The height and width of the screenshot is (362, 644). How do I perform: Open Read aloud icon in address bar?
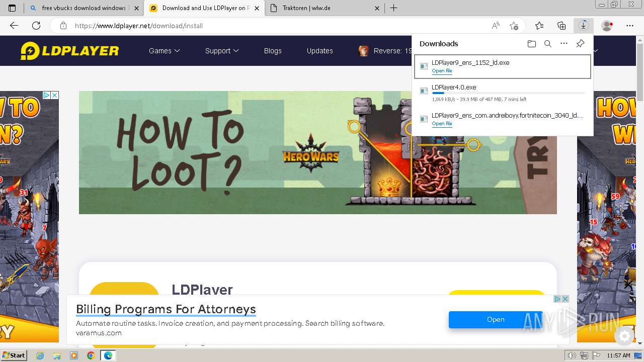(496, 26)
